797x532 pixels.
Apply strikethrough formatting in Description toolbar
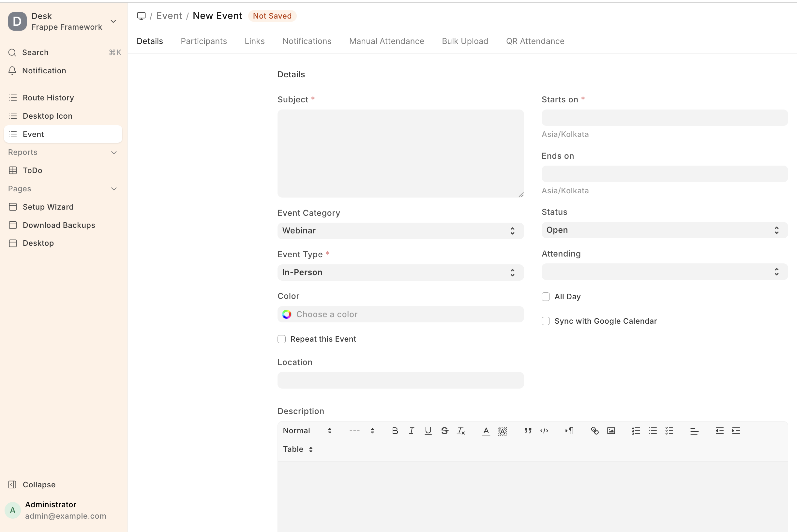(444, 431)
